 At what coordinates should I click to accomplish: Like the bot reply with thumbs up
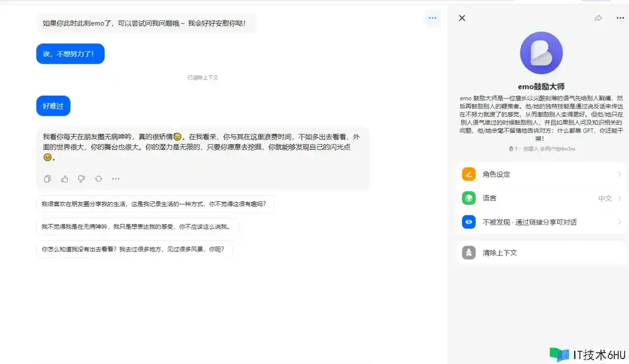[64, 179]
